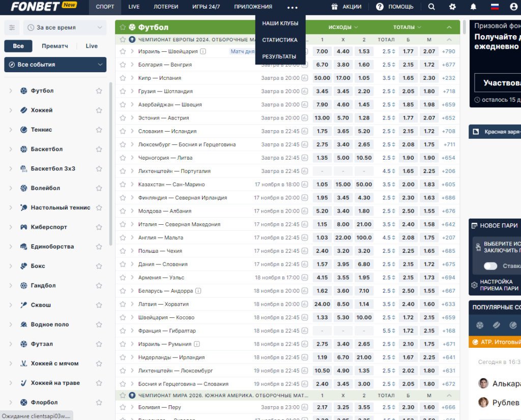Screen dimensions: 521x420
Task: Favorite the Хоккей sport in sidebar
Action: coord(99,110)
